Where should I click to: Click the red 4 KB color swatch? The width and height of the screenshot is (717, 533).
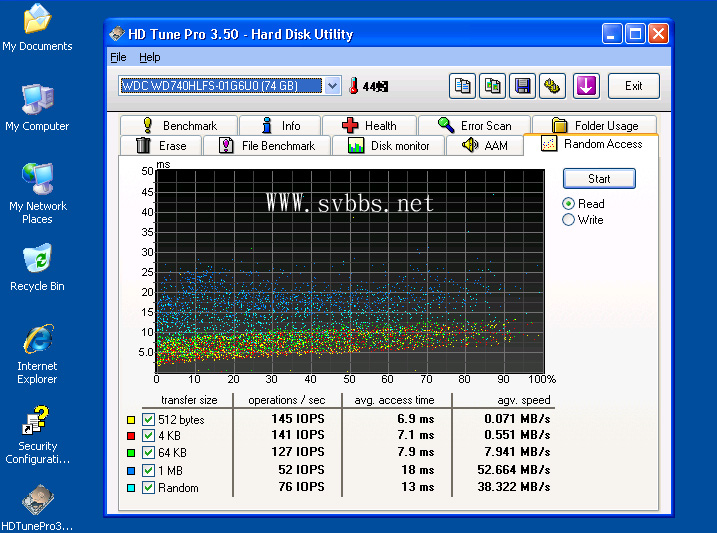pyautogui.click(x=132, y=437)
